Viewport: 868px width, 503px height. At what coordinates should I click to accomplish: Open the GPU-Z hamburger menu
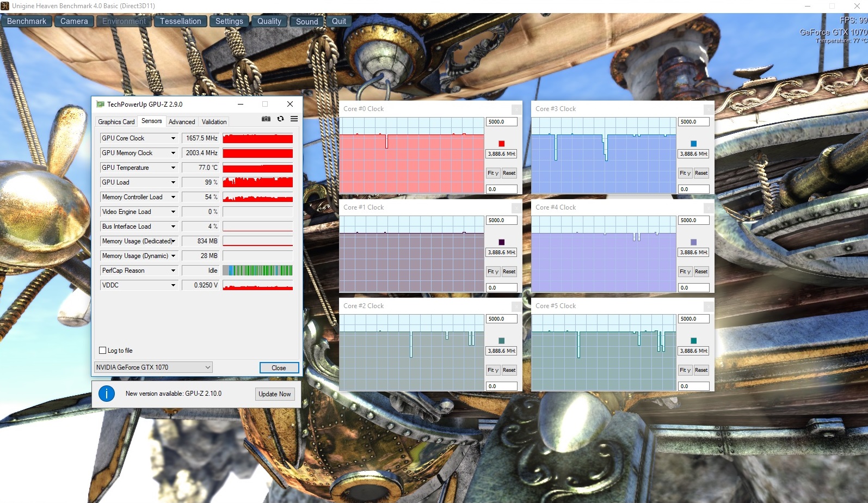coord(294,119)
